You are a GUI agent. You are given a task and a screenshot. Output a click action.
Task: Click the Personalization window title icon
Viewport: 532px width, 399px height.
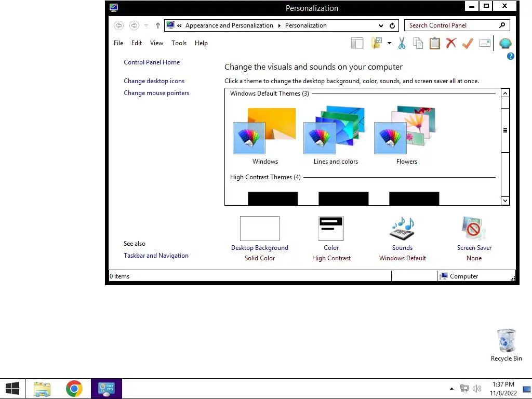pyautogui.click(x=114, y=7)
